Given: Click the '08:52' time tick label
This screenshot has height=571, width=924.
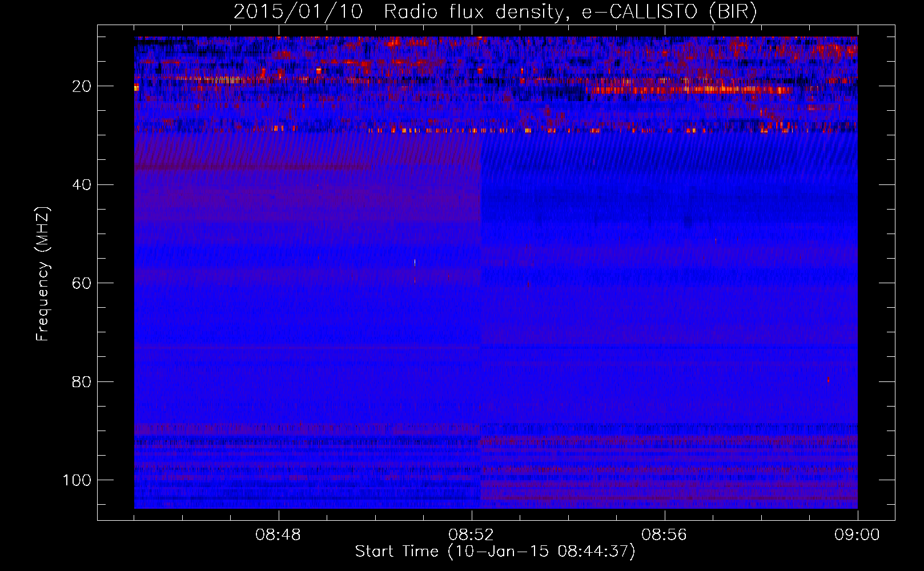Looking at the screenshot, I should click(471, 535).
